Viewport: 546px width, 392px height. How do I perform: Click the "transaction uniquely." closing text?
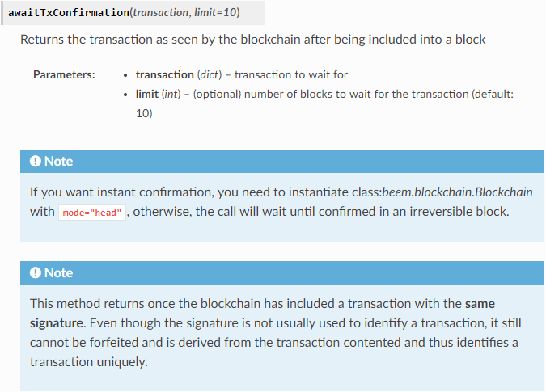coord(88,362)
